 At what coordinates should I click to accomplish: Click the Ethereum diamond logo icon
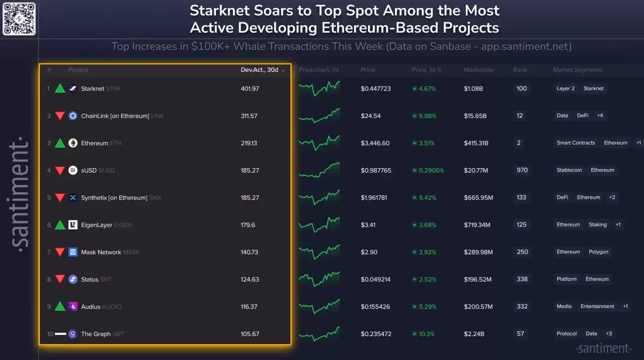73,143
